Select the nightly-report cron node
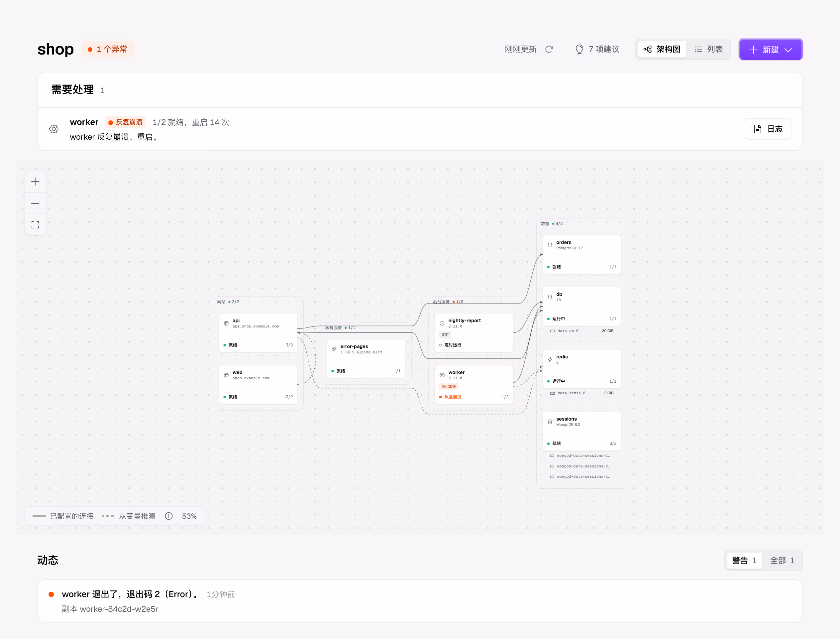Viewport: 840px width, 639px height. pos(474,333)
